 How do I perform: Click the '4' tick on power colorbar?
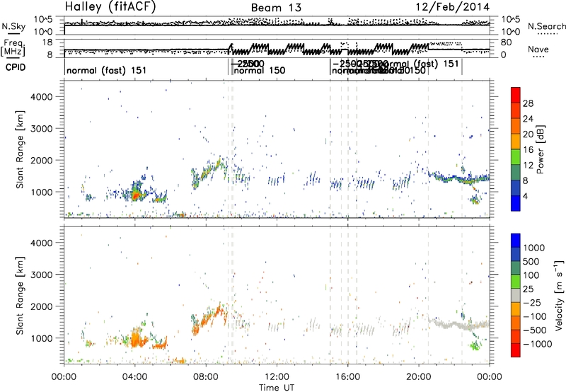point(526,196)
